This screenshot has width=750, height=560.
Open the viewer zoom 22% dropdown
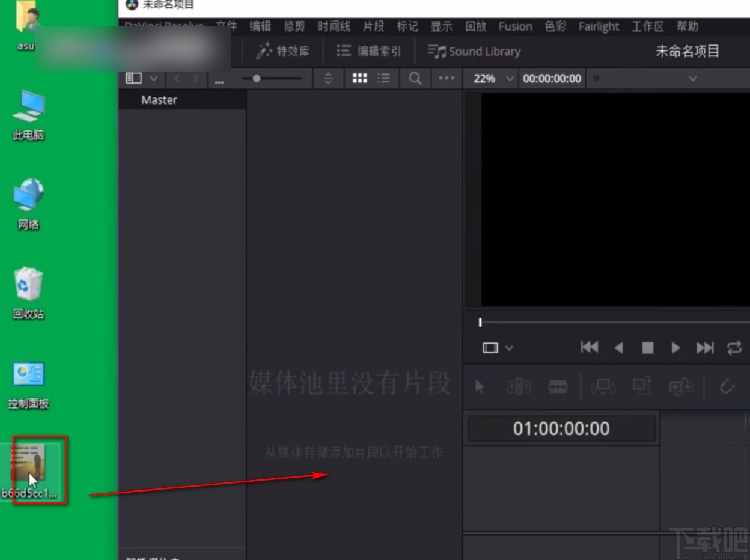491,78
